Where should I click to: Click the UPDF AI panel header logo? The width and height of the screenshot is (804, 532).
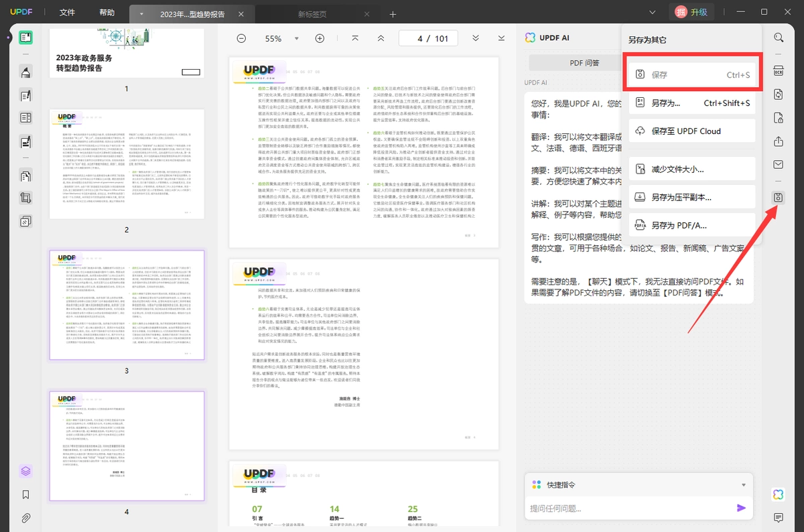coord(530,38)
